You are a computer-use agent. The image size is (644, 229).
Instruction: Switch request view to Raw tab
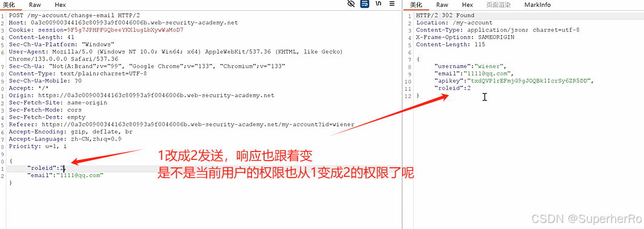[35, 5]
